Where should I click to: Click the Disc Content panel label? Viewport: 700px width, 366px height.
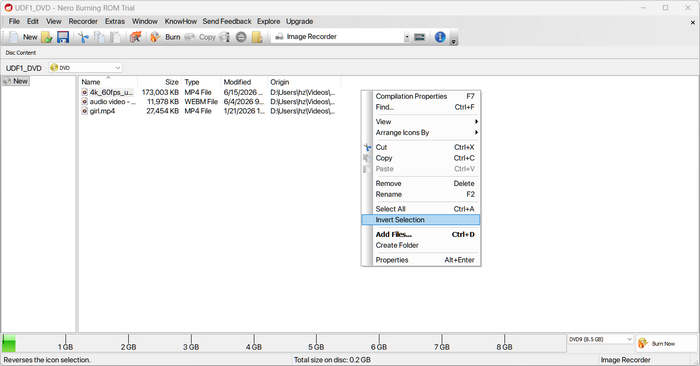21,53
